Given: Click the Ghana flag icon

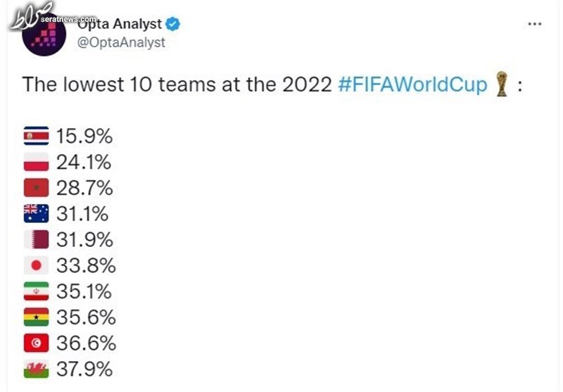Looking at the screenshot, I should click(x=37, y=317).
